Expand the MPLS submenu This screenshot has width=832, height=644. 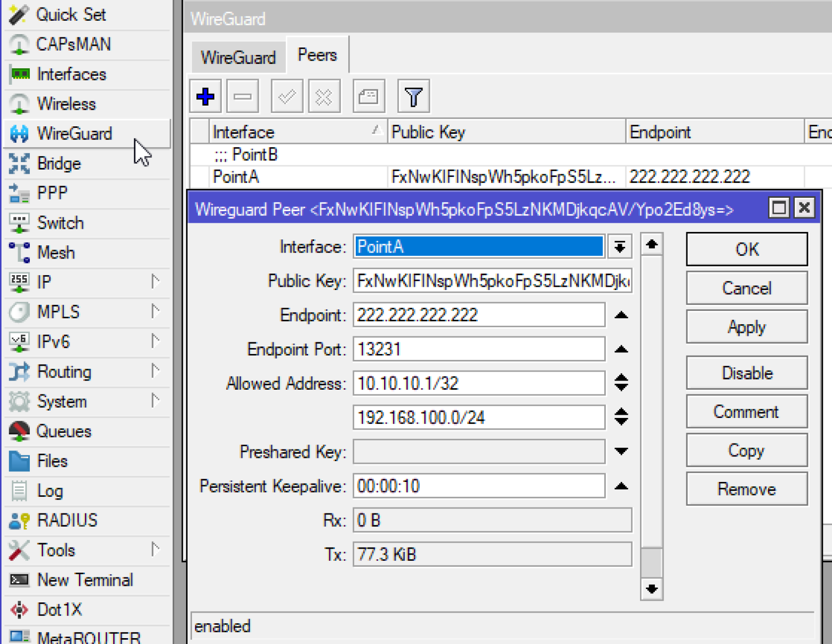pyautogui.click(x=155, y=311)
